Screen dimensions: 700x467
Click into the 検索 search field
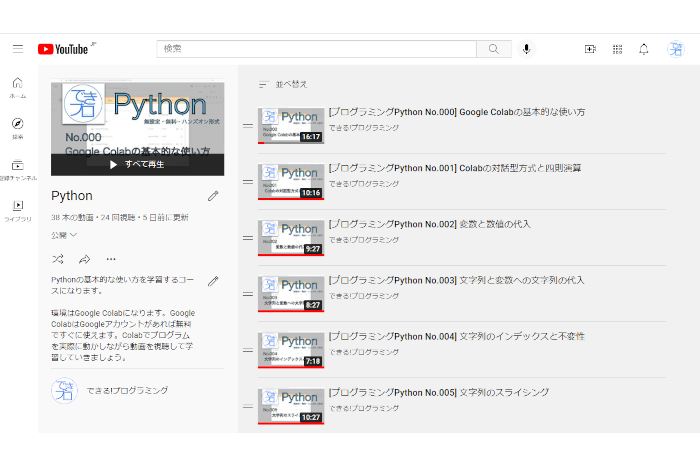point(317,49)
